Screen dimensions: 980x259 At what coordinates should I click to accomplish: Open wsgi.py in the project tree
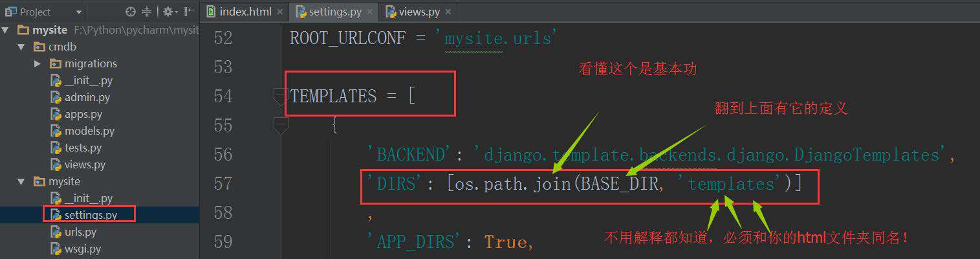point(82,249)
